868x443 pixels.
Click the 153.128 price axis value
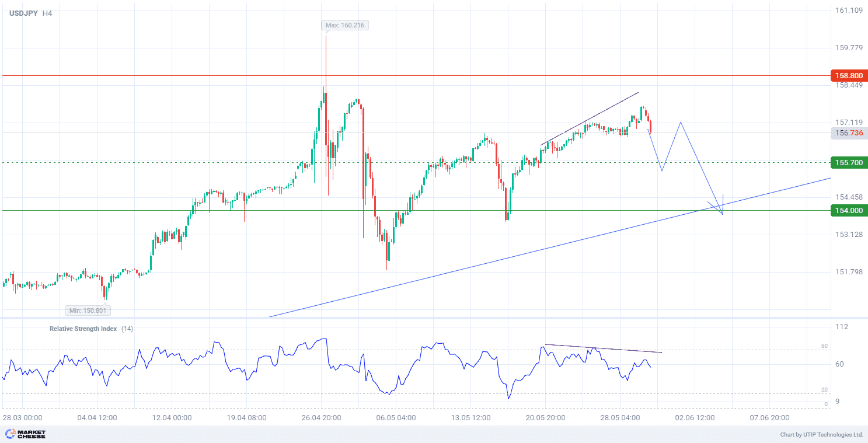point(849,235)
